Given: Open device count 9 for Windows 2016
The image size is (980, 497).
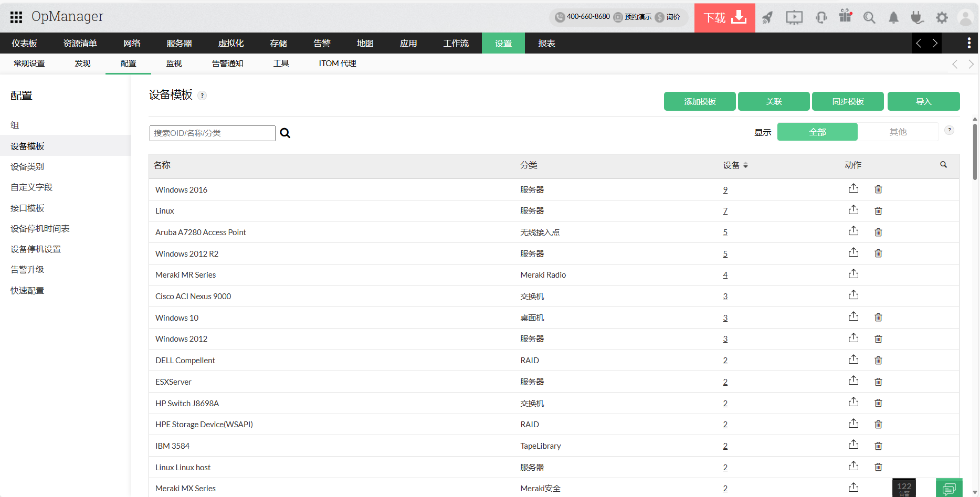Looking at the screenshot, I should coord(725,190).
